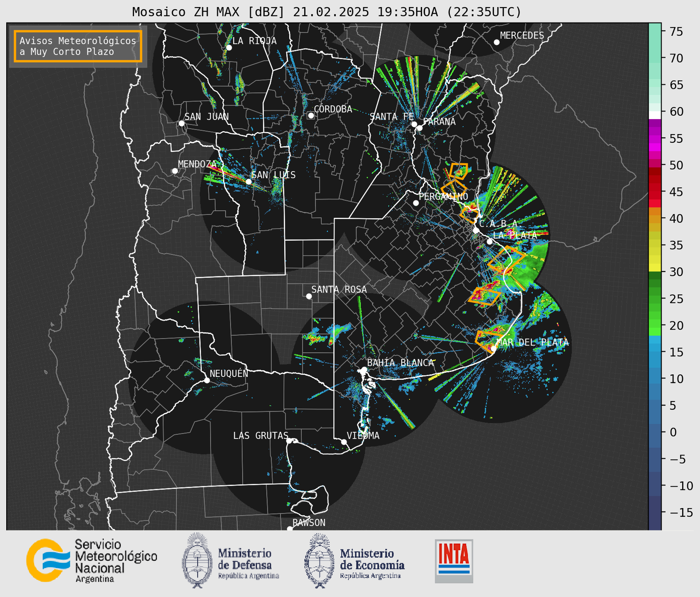This screenshot has width=700, height=597.
Task: Click the Ministerio de Economía text
Action: click(x=372, y=564)
